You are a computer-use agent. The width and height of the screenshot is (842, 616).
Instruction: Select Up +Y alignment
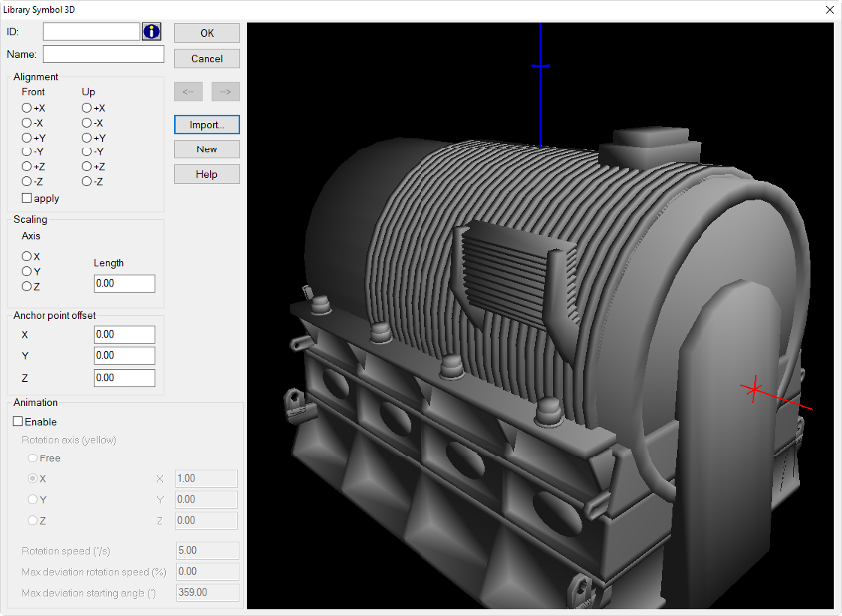(86, 138)
